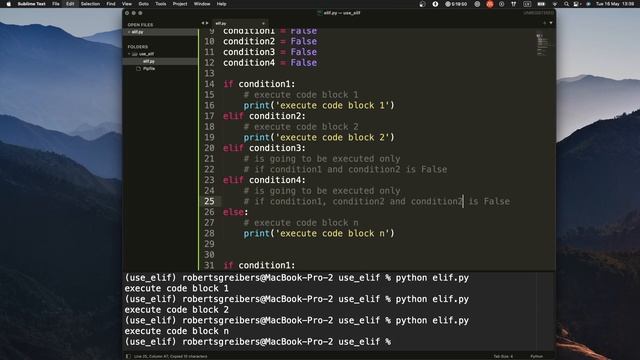The height and width of the screenshot is (360, 640).
Task: Click print('execute code block 1') line
Action: 319,105
